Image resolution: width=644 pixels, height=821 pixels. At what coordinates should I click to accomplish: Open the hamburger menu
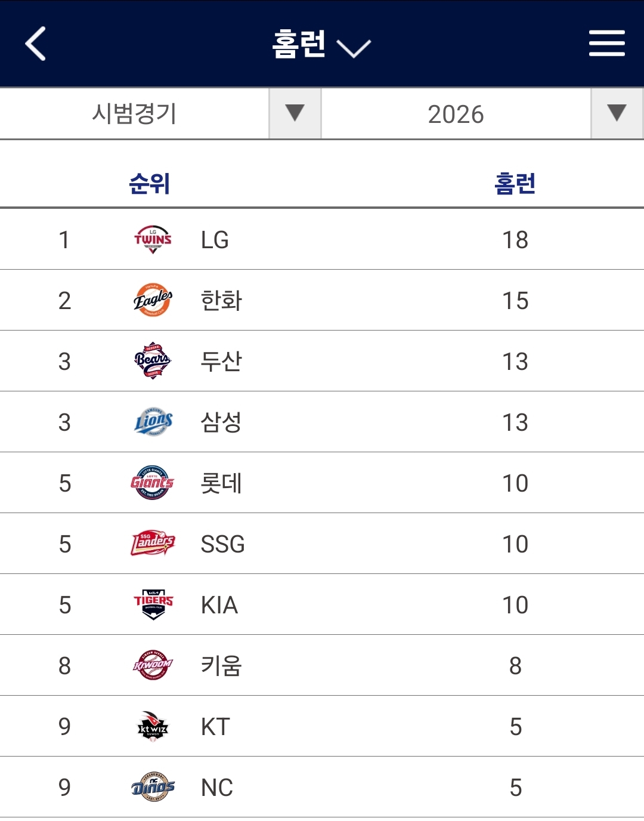(x=606, y=44)
